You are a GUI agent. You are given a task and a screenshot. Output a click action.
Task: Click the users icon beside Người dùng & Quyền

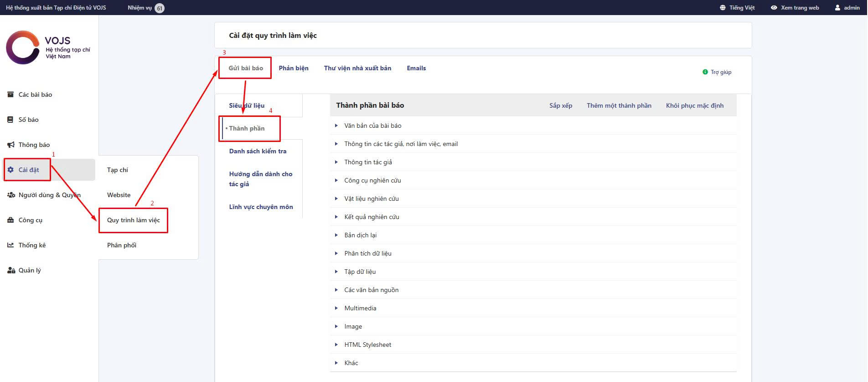pyautogui.click(x=11, y=195)
